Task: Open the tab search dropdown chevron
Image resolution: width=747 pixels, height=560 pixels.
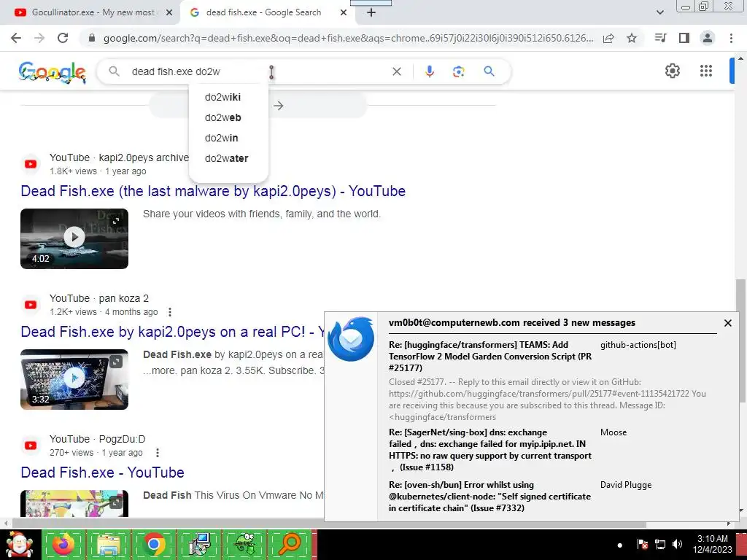Action: click(659, 12)
